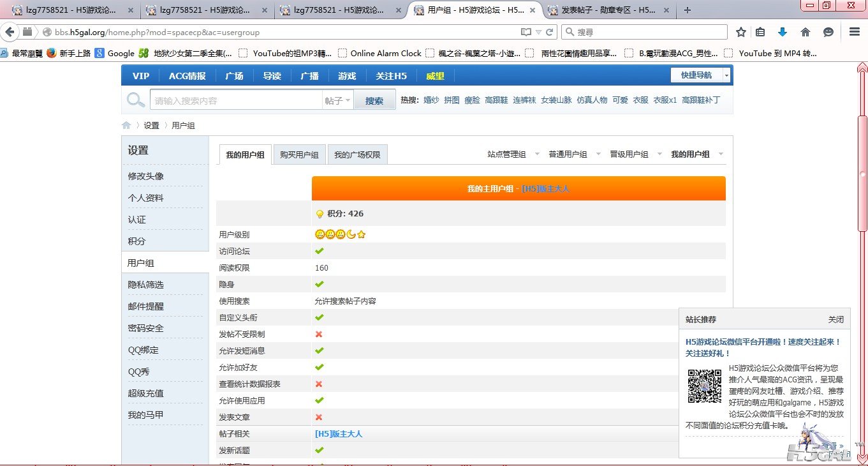Close the 用户组 browser tab

[x=533, y=10]
